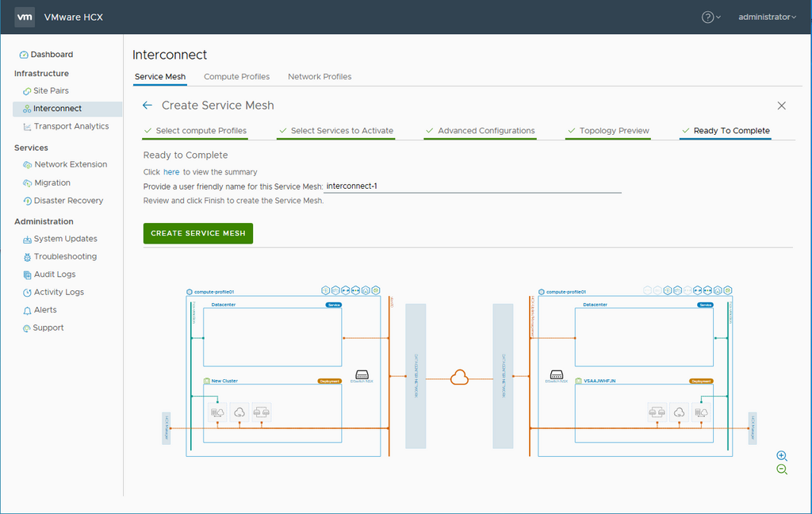Go to Site Pairs in sidebar
Image resolution: width=812 pixels, height=514 pixels.
[x=51, y=91]
